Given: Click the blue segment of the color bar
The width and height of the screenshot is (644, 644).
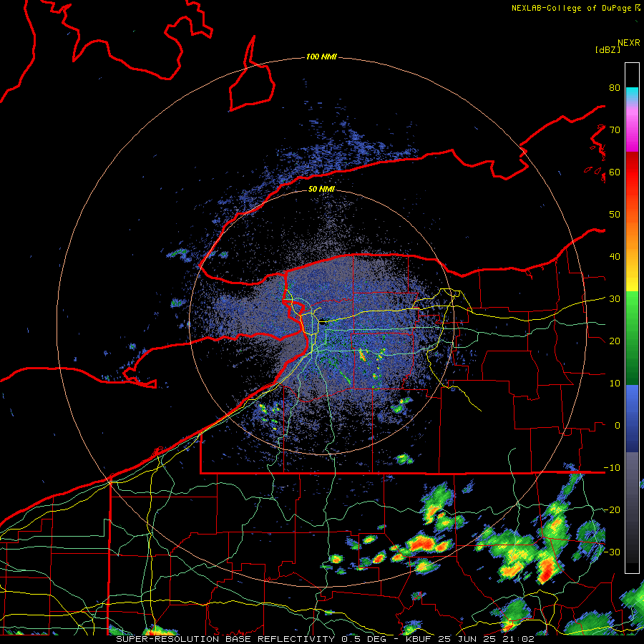Looking at the screenshot, I should click(x=632, y=419).
